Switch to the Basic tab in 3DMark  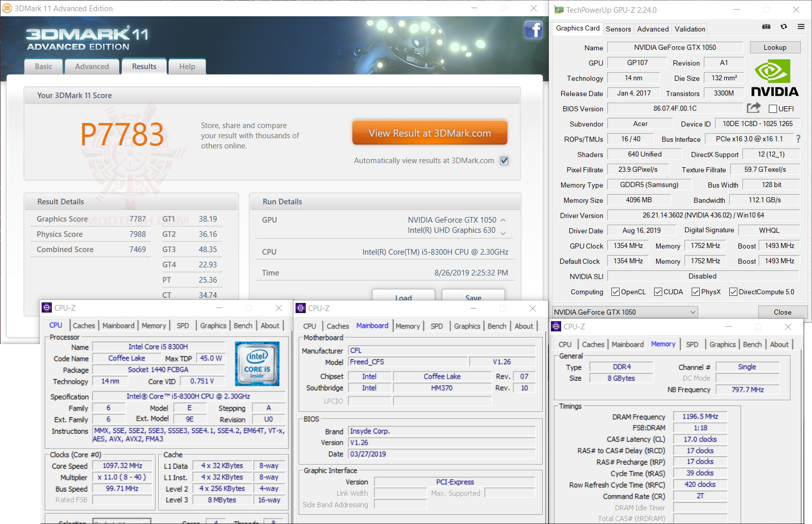click(44, 67)
